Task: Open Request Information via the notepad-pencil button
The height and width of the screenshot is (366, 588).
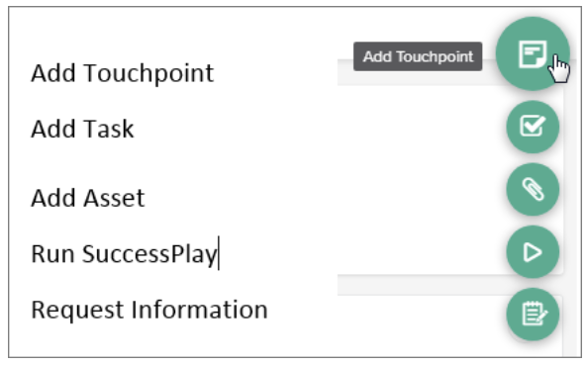Action: [533, 315]
